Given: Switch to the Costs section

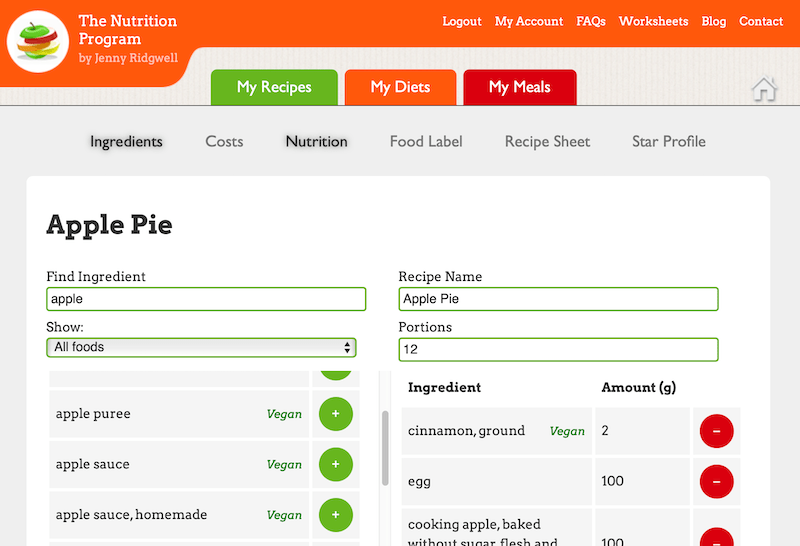Looking at the screenshot, I should click(x=224, y=141).
